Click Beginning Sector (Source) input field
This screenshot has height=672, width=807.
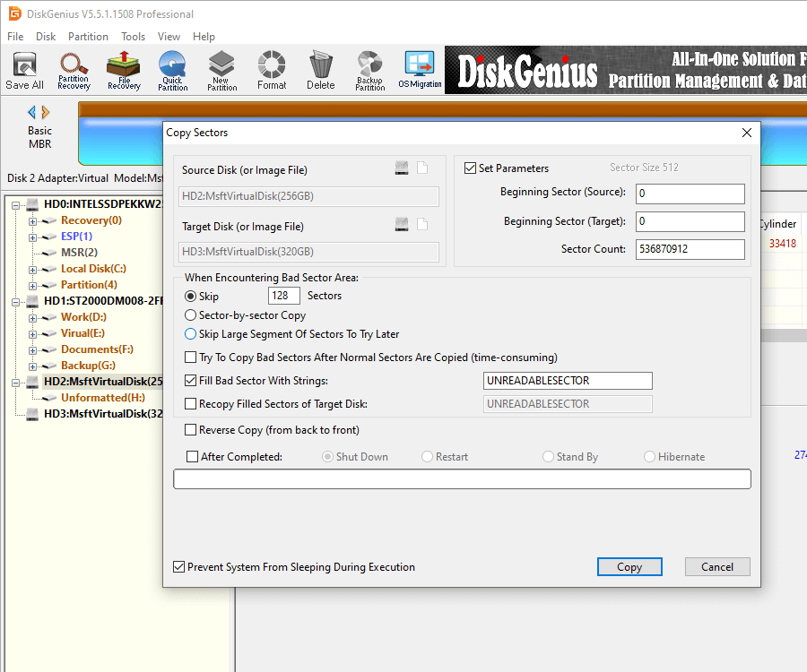click(690, 194)
